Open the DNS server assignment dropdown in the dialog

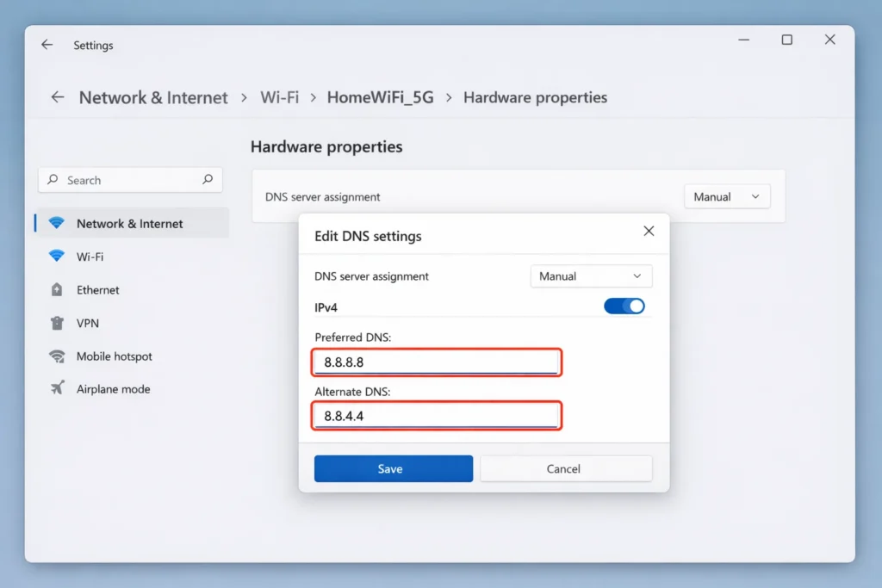click(591, 275)
